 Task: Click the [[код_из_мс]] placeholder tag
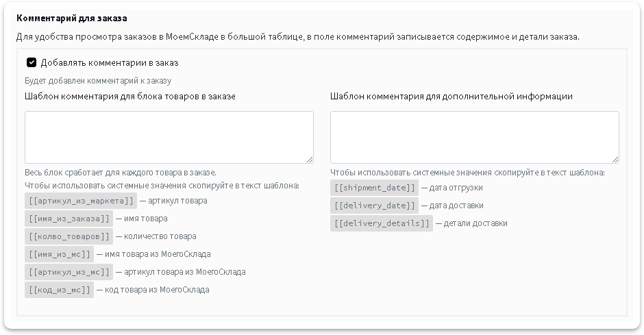point(59,290)
